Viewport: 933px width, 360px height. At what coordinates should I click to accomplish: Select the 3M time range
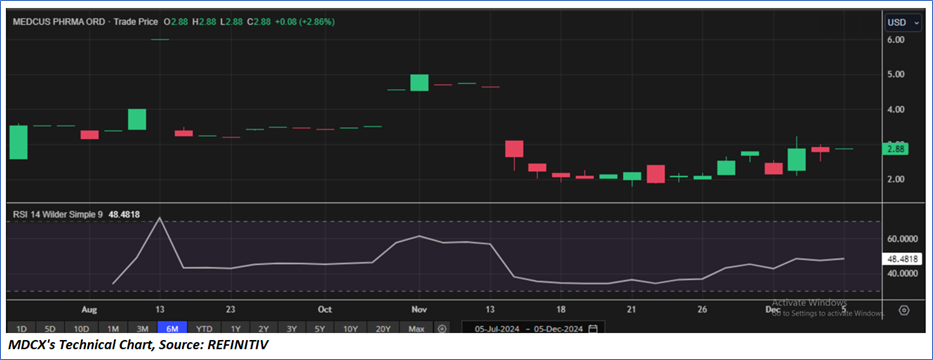tap(142, 328)
